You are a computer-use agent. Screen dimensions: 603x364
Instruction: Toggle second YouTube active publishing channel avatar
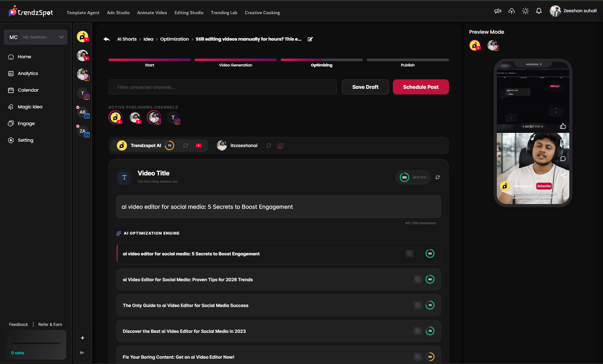(135, 118)
